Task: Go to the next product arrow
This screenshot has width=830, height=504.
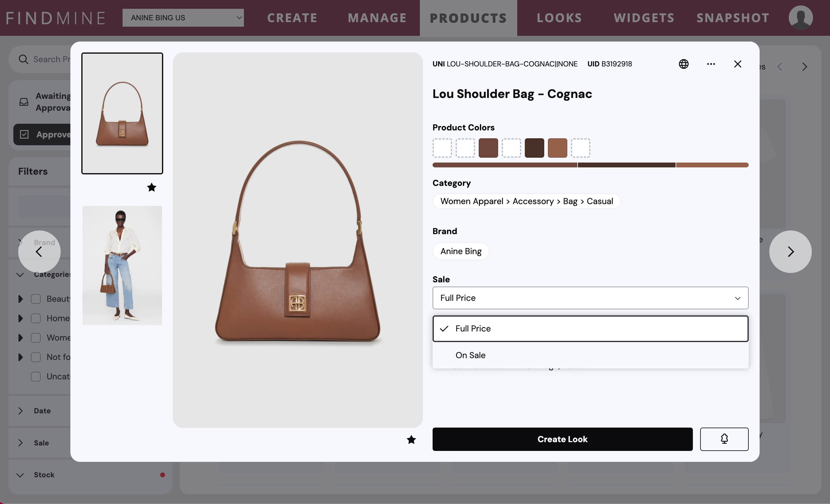Action: pos(790,251)
